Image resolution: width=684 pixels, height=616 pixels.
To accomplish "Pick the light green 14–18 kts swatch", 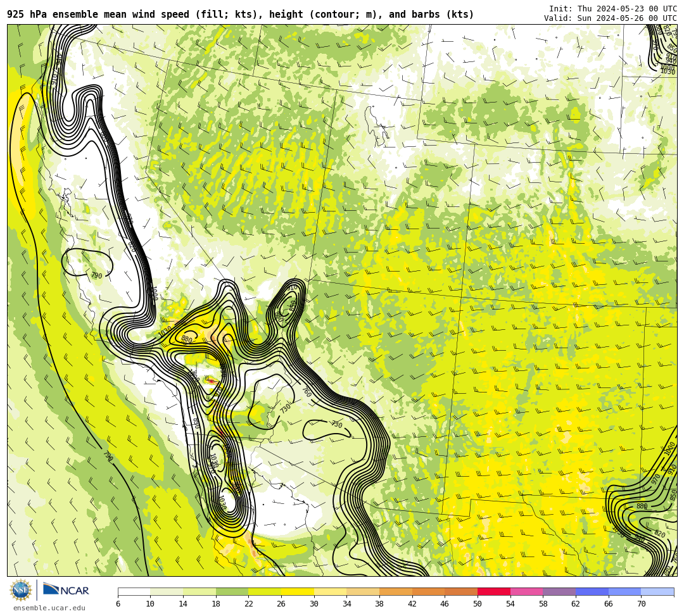I will pos(199,591).
